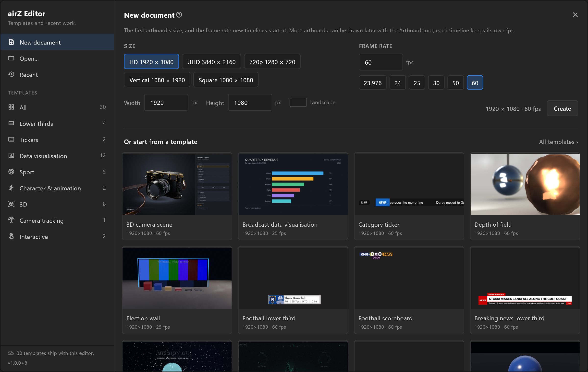Click the Width input field
The height and width of the screenshot is (372, 588).
[166, 103]
